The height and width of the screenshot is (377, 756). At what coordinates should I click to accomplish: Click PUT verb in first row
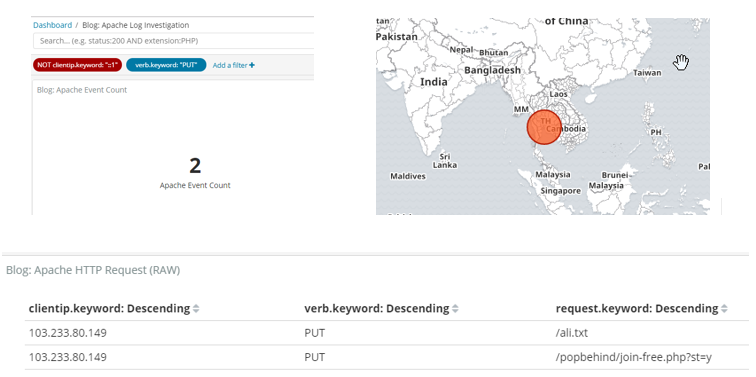click(x=314, y=333)
